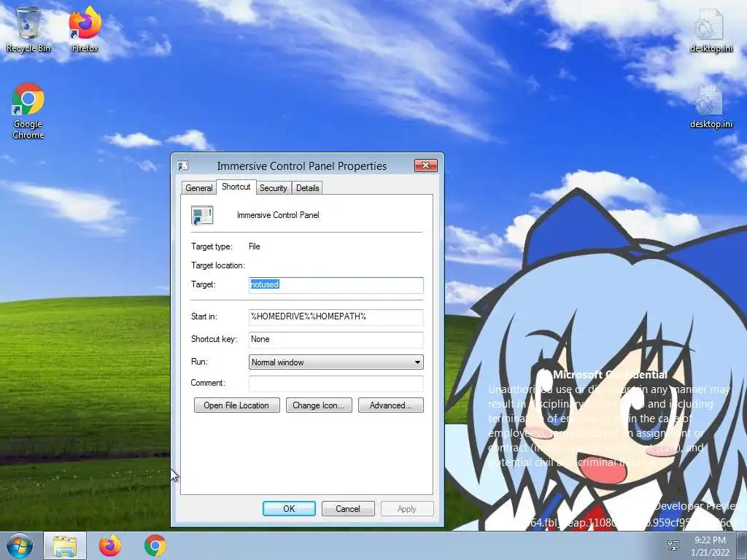Screen dimensions: 747x560
Task: Click the Change Icon button
Action: pyautogui.click(x=319, y=405)
